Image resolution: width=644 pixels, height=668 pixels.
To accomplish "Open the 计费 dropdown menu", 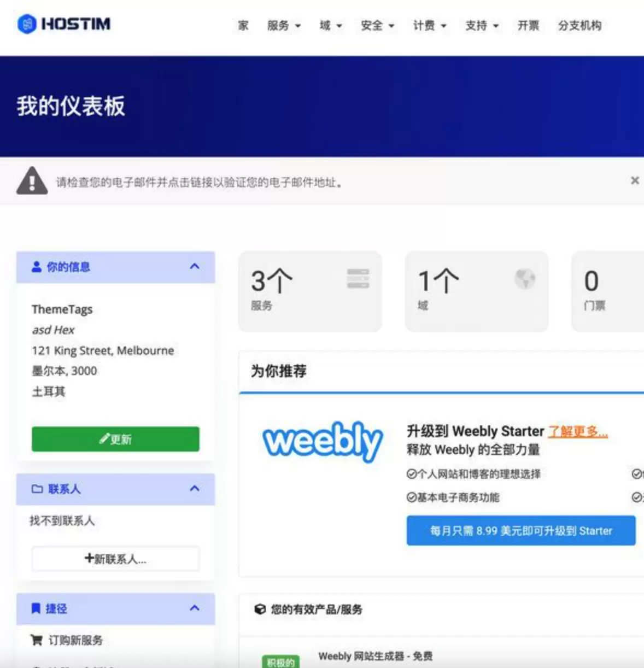I will pos(430,26).
